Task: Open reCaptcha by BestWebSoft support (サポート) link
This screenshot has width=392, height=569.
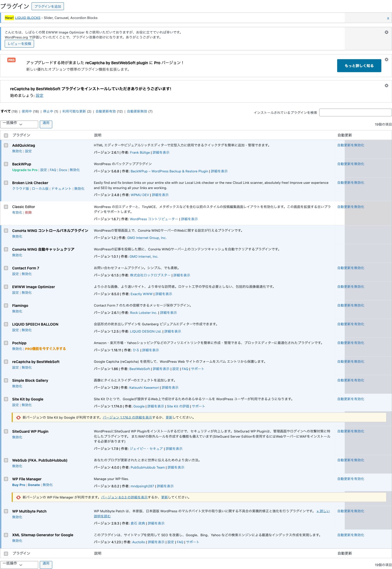Action: [x=198, y=369]
